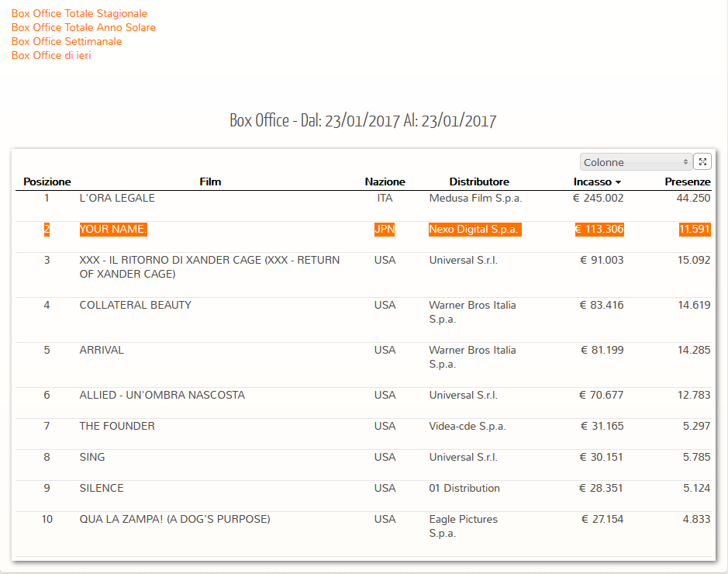Viewport: 728px width, 574px height.
Task: Click Incasso column sort arrow
Action: pos(618,182)
